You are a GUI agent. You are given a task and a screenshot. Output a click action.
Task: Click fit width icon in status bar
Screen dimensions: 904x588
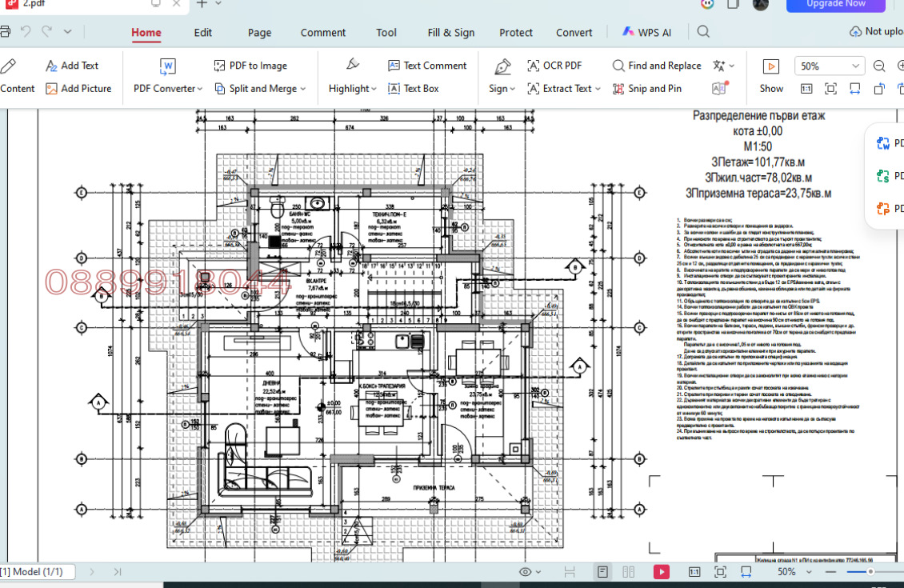coord(746,572)
